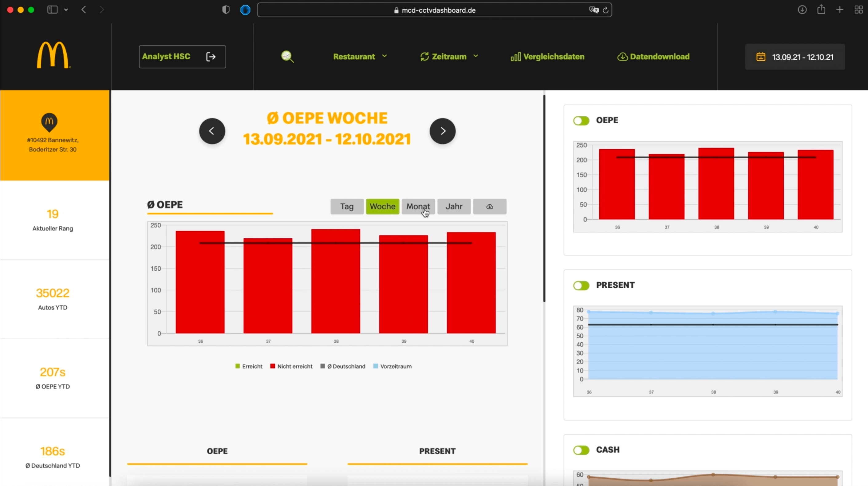Click the vertical scrollbar of main panel

pos(544,199)
